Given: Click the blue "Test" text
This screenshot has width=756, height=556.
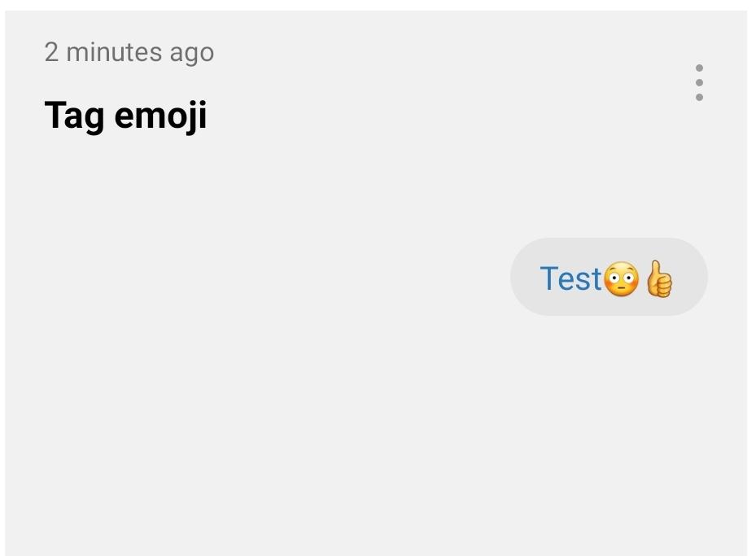Looking at the screenshot, I should 570,278.
